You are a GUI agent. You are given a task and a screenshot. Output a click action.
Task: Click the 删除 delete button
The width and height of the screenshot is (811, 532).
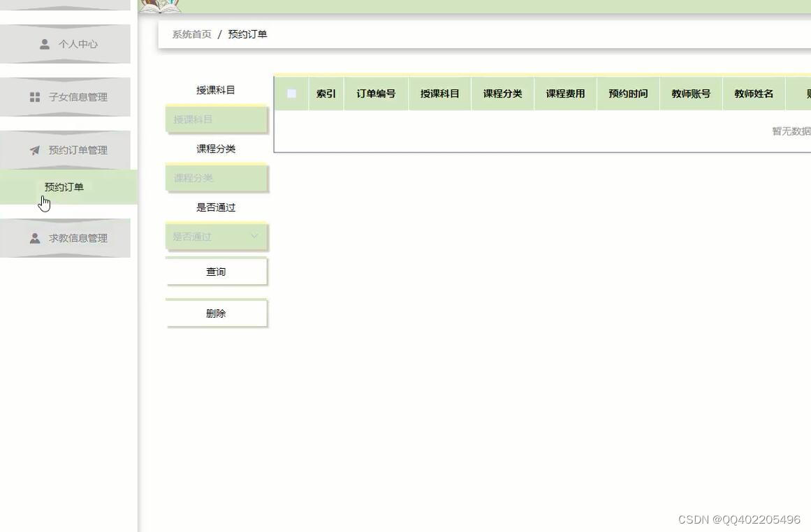[216, 312]
